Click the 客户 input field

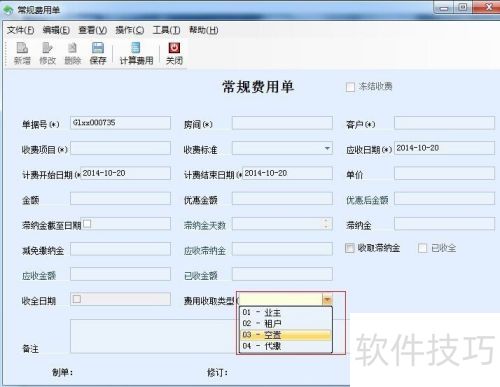[444, 123]
